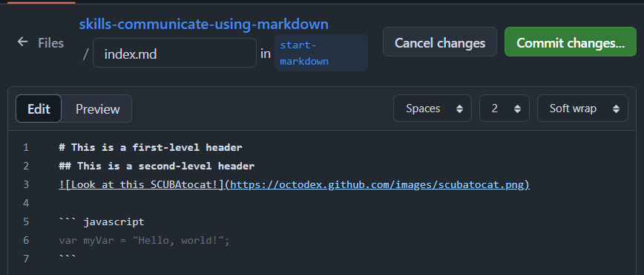Open the skills-communicate-using-markdown repository link
Screen dimensions: 644x275
click(x=204, y=25)
